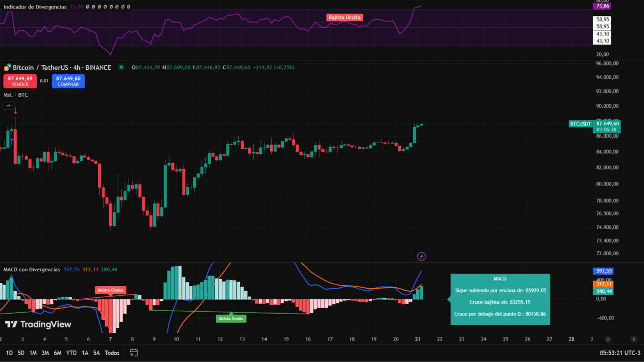Click the teal MACD info box

pos(500,299)
